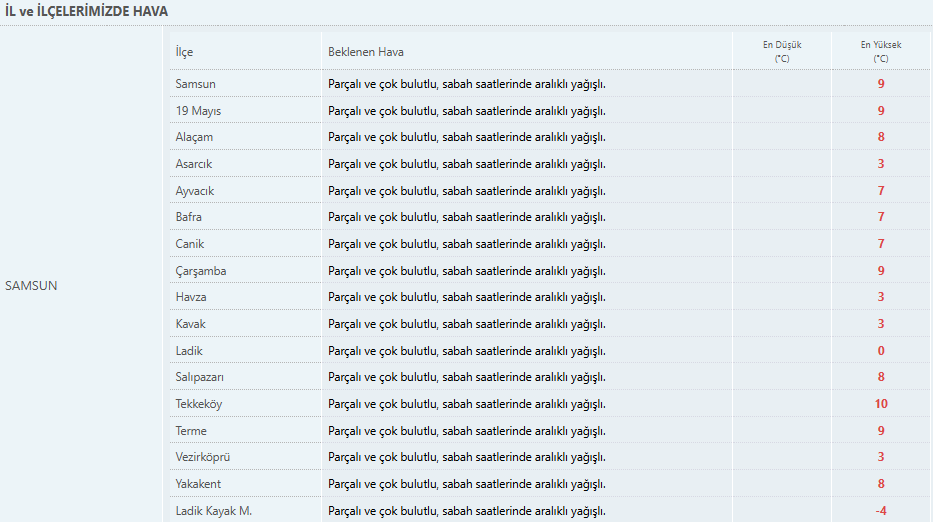Click the İlçe column header

[x=183, y=52]
